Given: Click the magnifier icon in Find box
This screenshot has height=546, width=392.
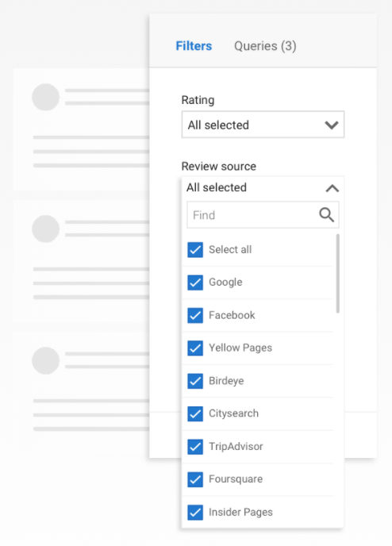Looking at the screenshot, I should [x=327, y=215].
